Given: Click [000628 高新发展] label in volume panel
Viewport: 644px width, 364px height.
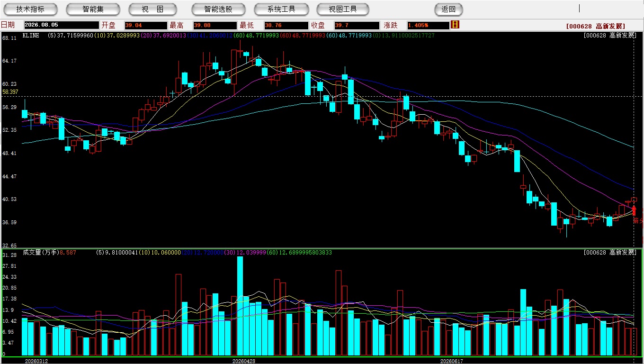Looking at the screenshot, I should coord(610,253).
